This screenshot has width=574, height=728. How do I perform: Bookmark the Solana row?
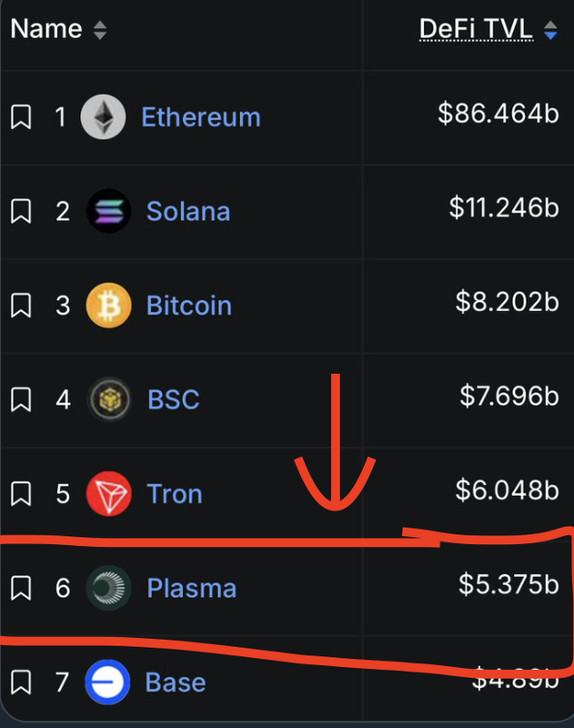[x=21, y=211]
